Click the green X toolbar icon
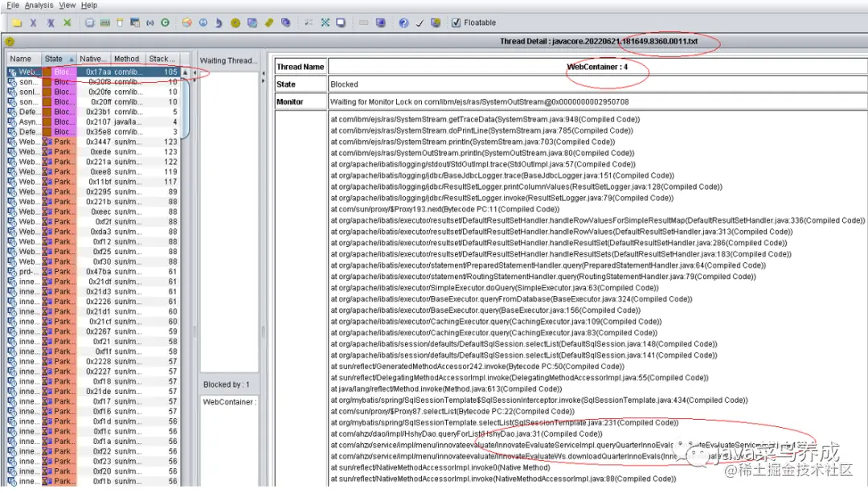The image size is (868, 493). click(x=67, y=23)
